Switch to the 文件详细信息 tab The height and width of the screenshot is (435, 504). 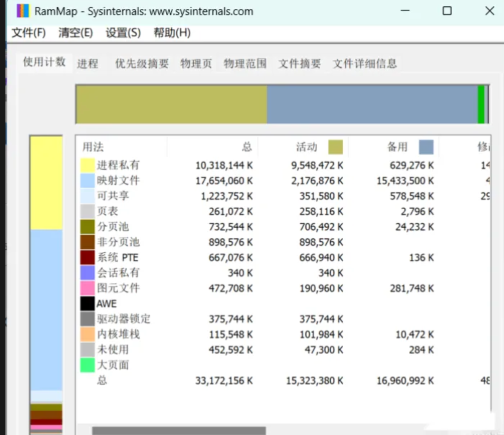364,63
